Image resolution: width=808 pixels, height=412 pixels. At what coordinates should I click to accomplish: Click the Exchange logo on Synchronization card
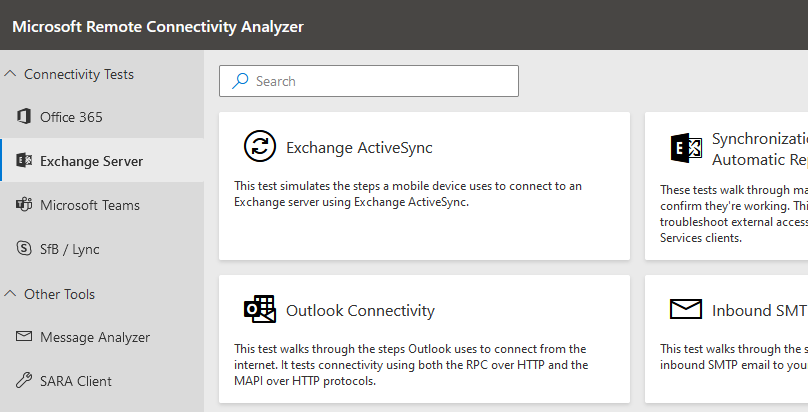pyautogui.click(x=686, y=148)
